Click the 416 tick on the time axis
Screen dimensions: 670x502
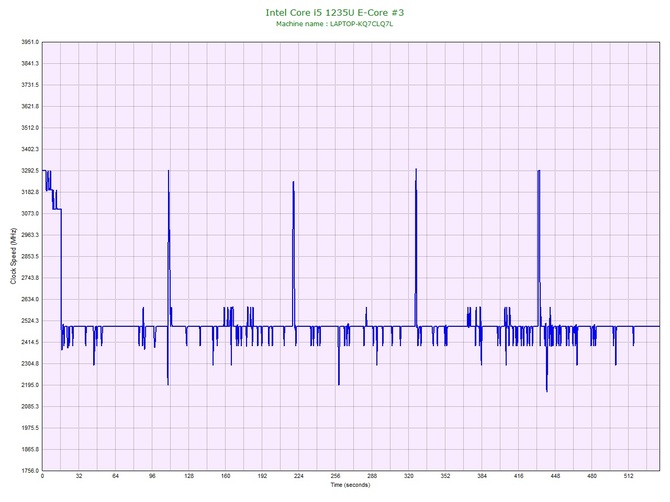519,476
